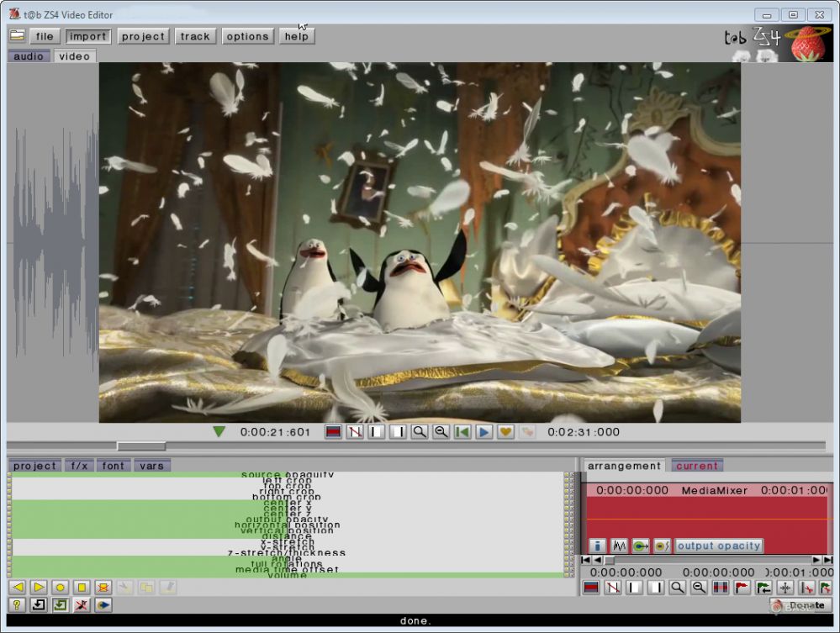
Task: Click the crosshair center icon in arrangement toolbar
Action: [x=785, y=588]
